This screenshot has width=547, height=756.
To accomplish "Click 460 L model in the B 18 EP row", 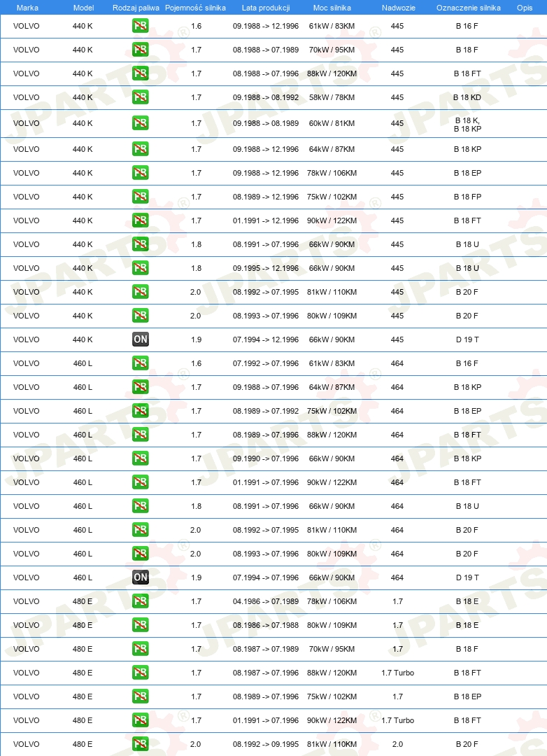I will (83, 411).
